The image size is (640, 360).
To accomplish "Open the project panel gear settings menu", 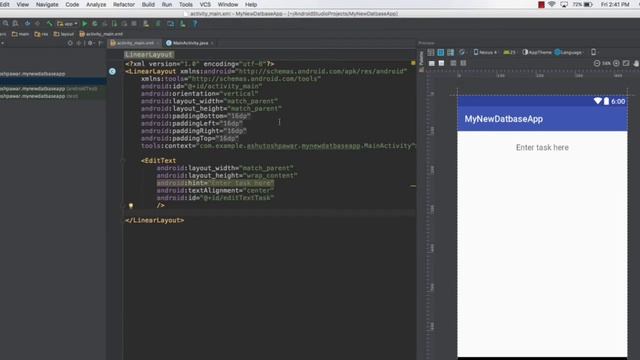I will pos(90,43).
